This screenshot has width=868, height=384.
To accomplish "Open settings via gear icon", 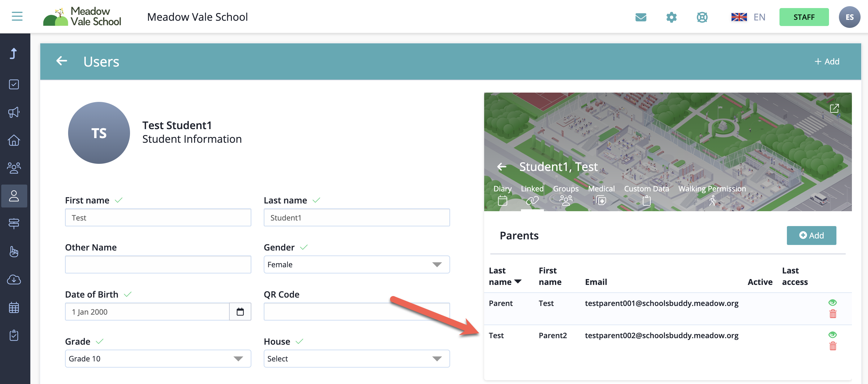I will (671, 17).
